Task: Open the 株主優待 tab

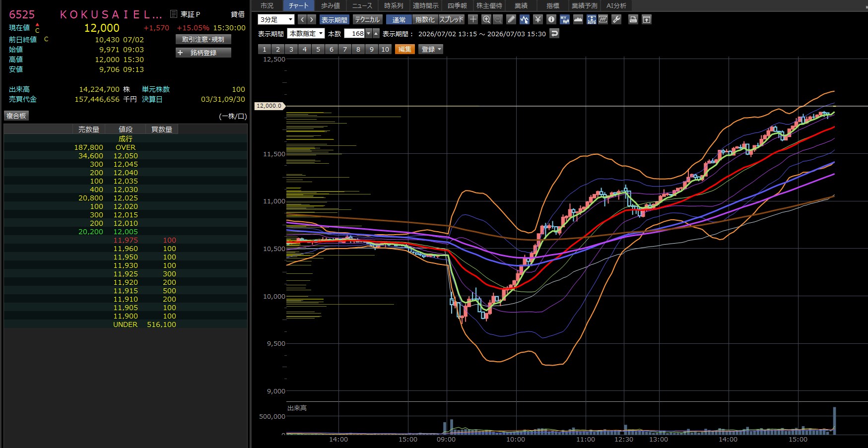Action: pos(489,5)
